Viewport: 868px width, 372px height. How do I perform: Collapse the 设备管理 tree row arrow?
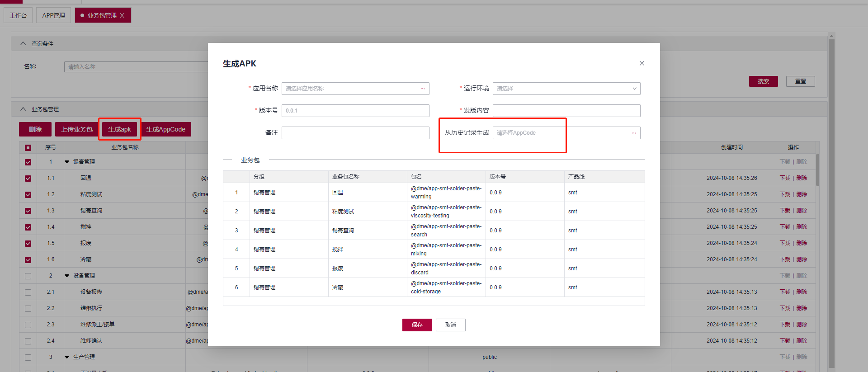tap(67, 276)
